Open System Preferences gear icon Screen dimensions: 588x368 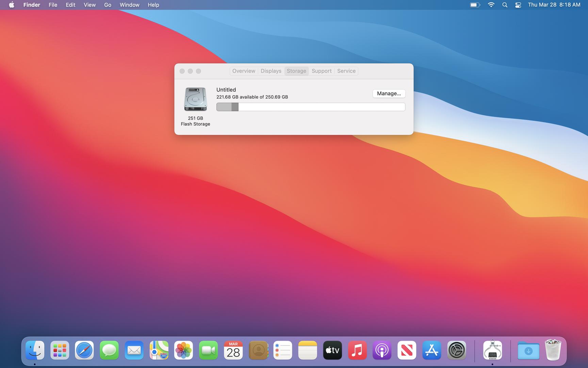(456, 350)
